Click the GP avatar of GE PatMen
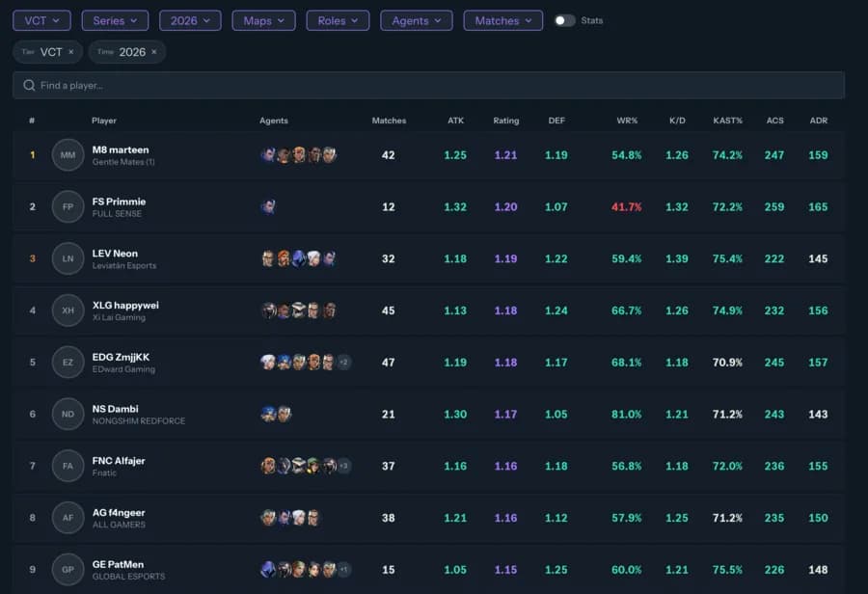 (68, 569)
